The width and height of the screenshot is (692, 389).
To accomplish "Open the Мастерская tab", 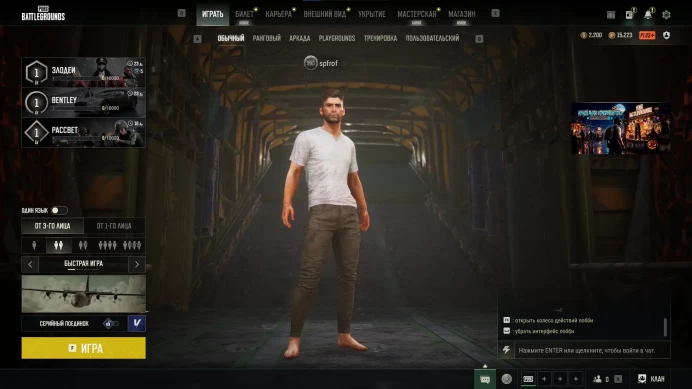I will point(417,14).
